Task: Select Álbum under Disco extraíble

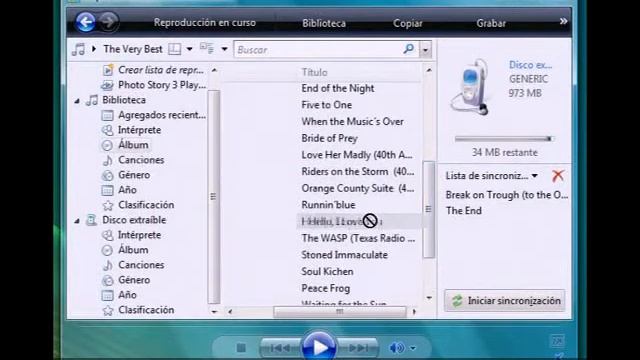Action: (x=133, y=250)
